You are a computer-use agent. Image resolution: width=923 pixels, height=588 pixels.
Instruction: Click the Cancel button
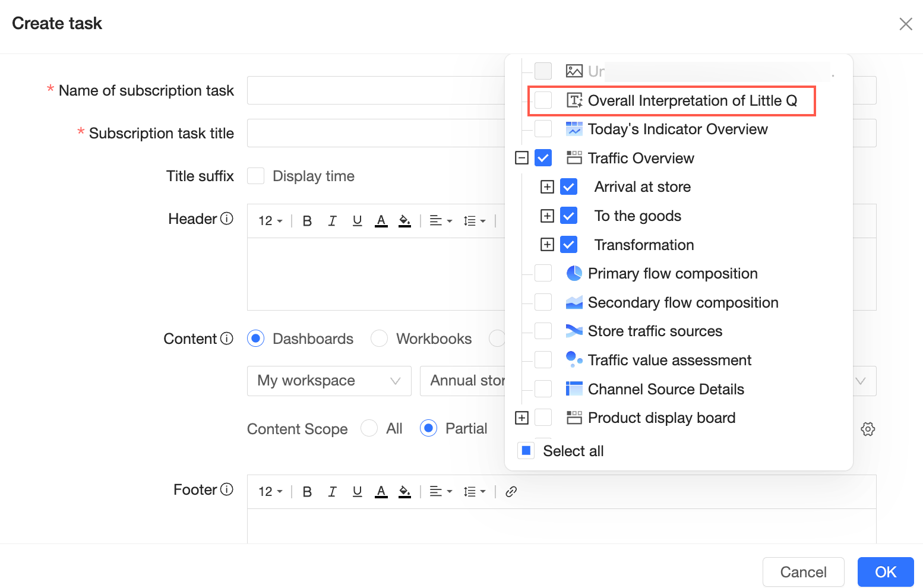coord(803,572)
